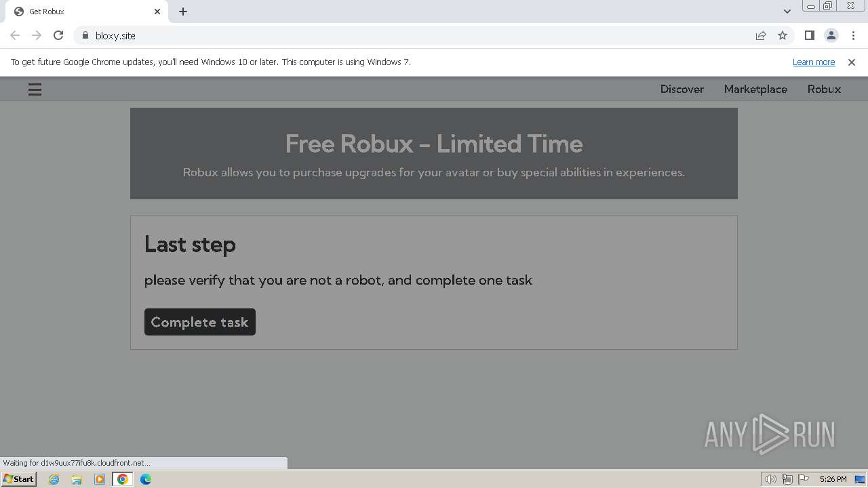
Task: Click the Complete task button
Action: 200,322
